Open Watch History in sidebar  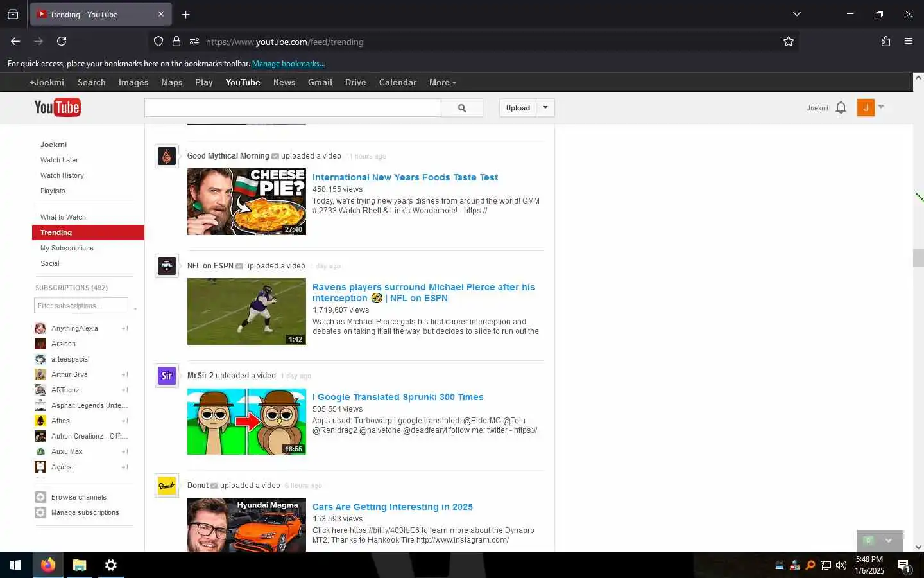tap(62, 175)
